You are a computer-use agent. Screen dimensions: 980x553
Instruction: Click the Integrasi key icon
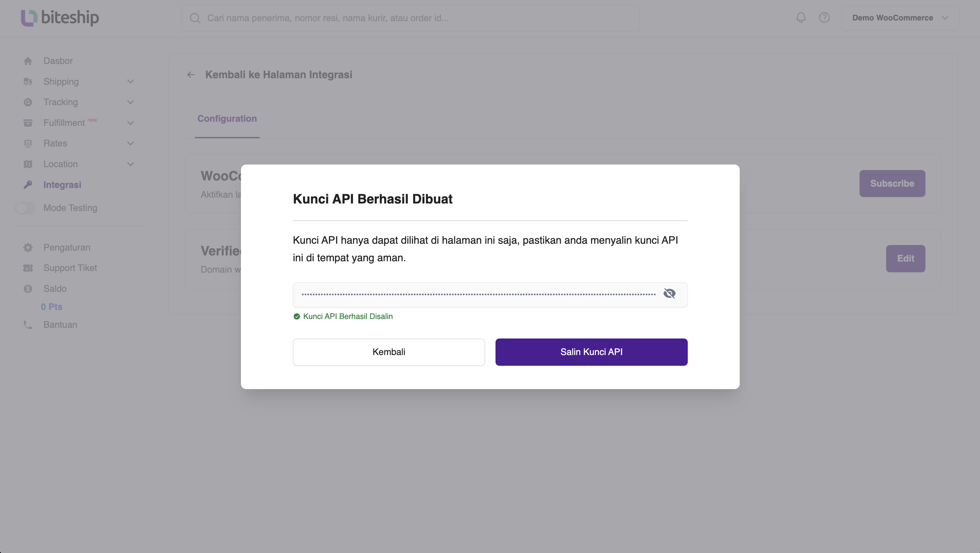28,185
